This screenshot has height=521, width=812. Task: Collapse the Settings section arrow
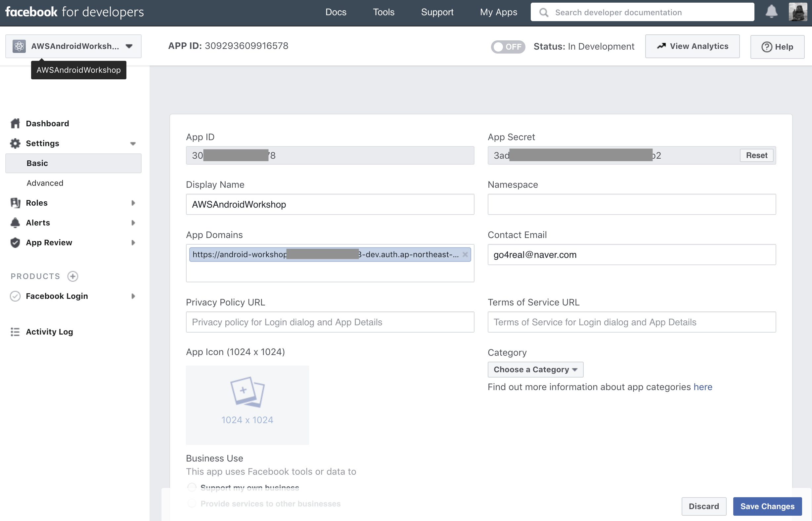133,144
